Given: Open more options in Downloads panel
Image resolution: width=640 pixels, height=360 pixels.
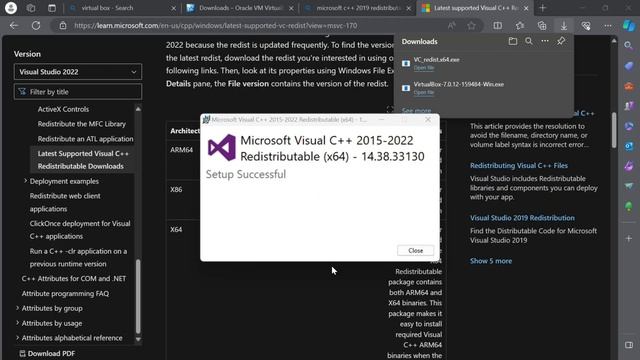Looking at the screenshot, I should 545,41.
